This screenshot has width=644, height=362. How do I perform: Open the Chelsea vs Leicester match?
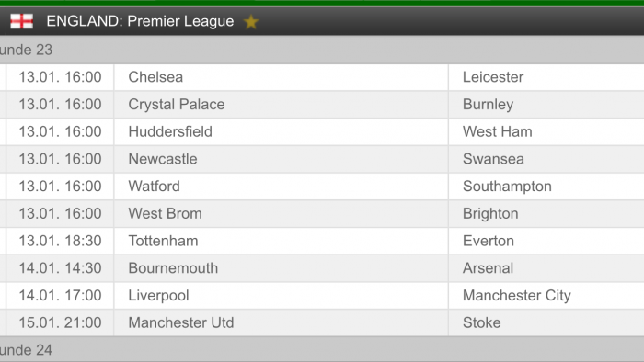pyautogui.click(x=322, y=77)
